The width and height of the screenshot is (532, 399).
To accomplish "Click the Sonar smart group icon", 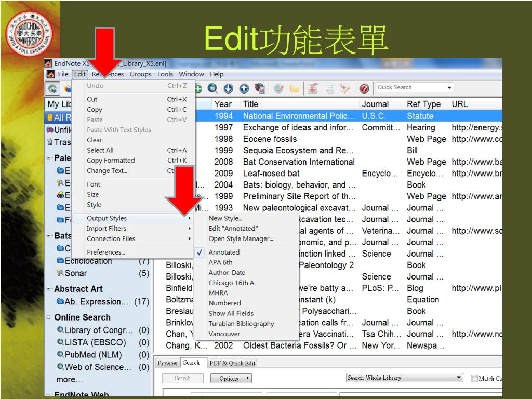I will (60, 273).
